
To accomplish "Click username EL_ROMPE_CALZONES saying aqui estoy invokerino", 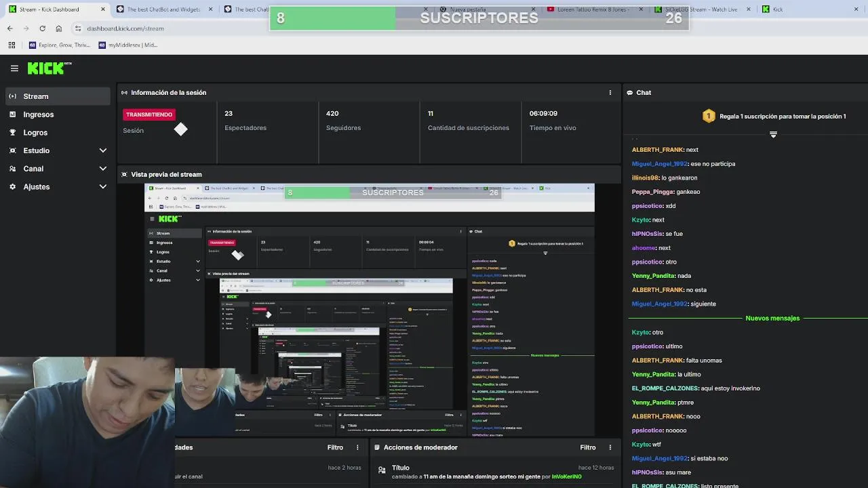I will pos(665,388).
